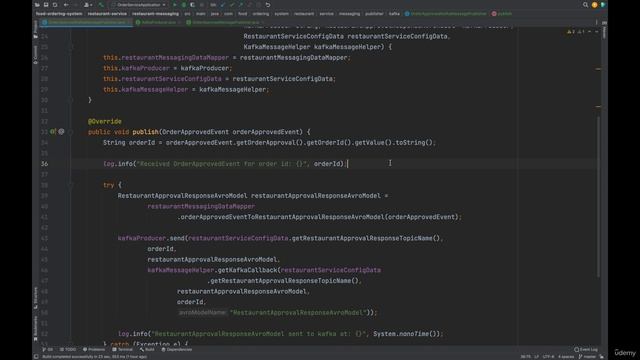This screenshot has width=640, height=360.
Task: Collapse the try block fold marker
Action: pos(71,185)
